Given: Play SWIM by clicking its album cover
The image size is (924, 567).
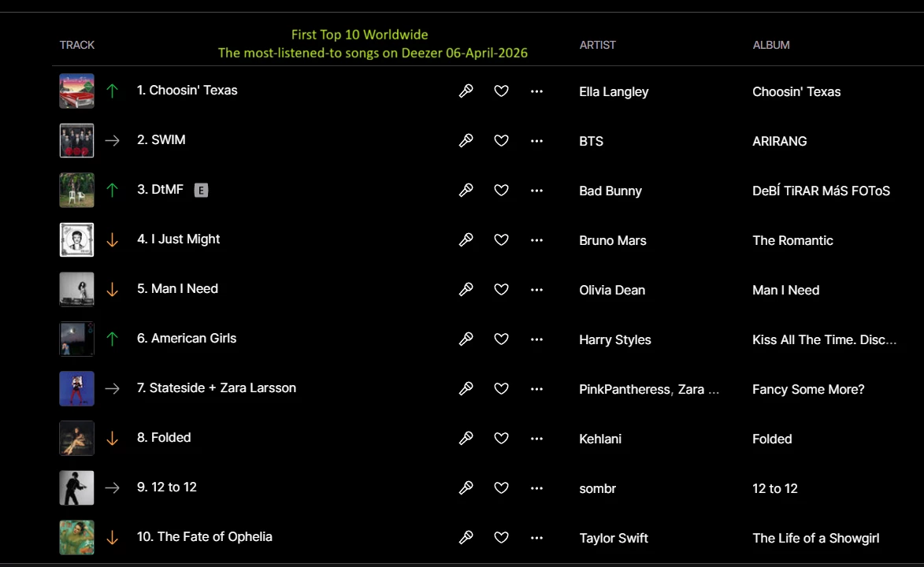Looking at the screenshot, I should click(76, 140).
